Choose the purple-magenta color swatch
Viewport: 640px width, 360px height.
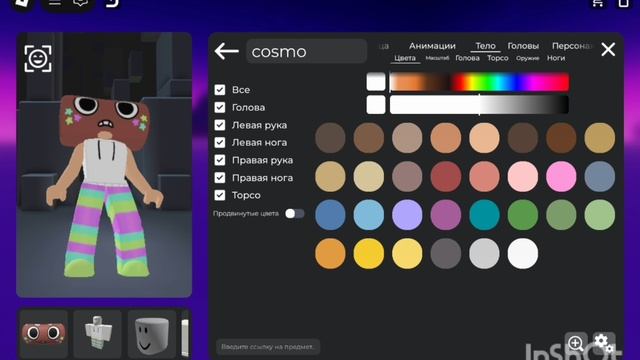click(446, 215)
